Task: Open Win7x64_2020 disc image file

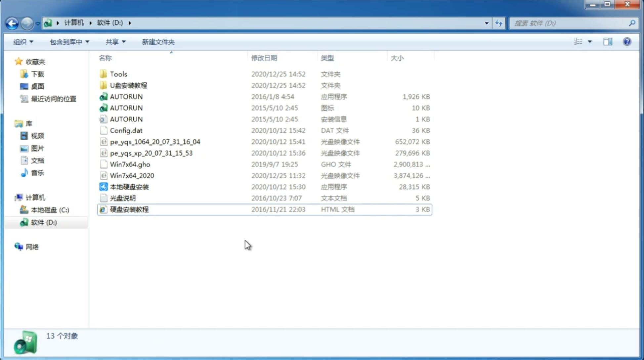Action: (132, 176)
